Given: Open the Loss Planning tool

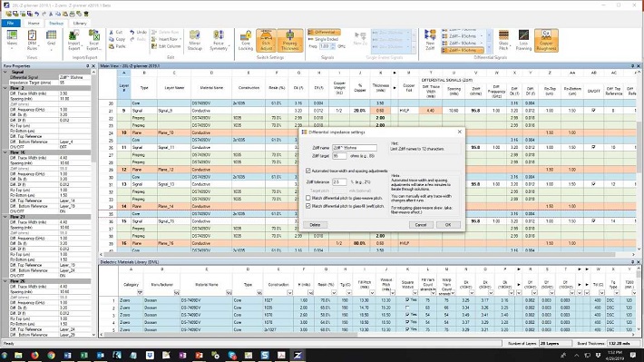Looking at the screenshot, I should [523, 40].
